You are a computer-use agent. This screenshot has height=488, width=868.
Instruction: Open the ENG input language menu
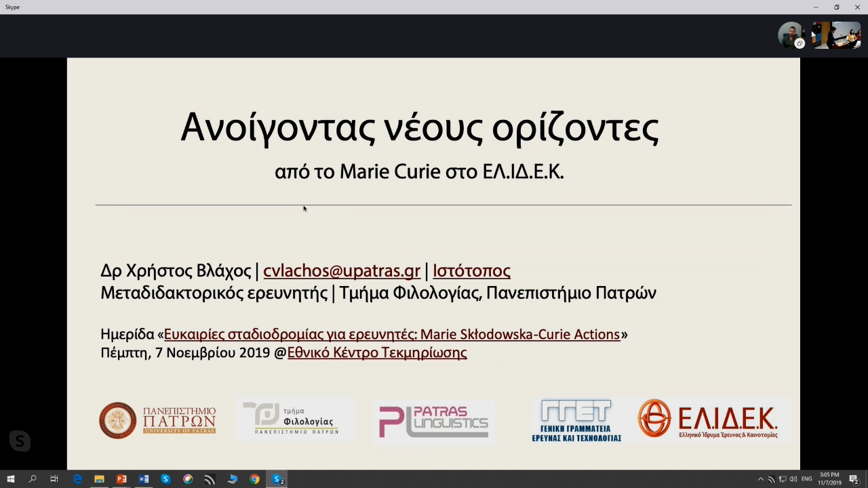tap(806, 479)
